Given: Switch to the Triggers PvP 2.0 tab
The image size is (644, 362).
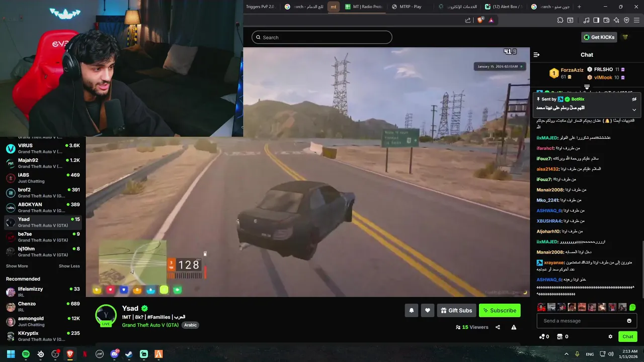Looking at the screenshot, I should coord(261,7).
